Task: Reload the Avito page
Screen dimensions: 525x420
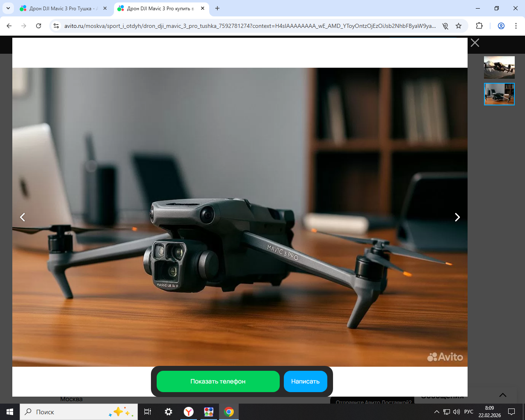Action: [39, 26]
